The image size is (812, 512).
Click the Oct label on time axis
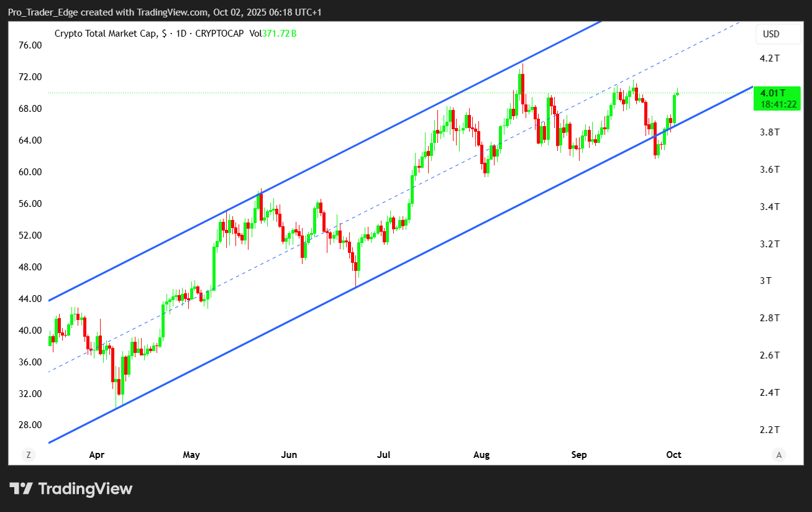(673, 455)
